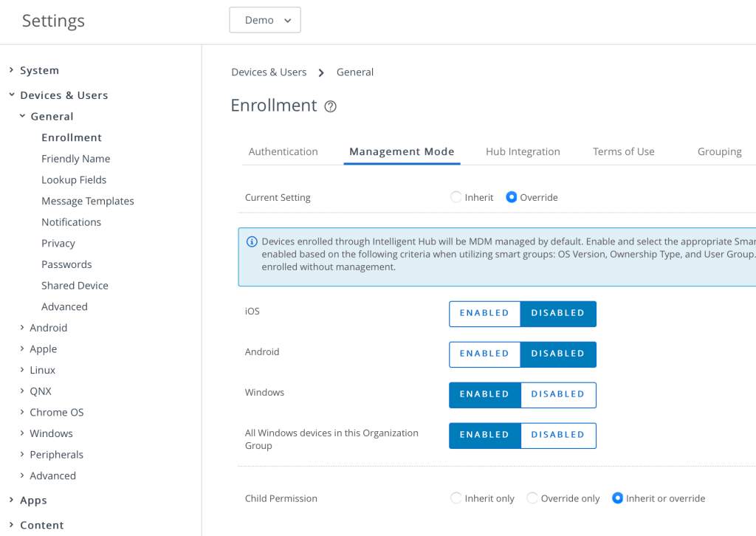The image size is (756, 536).
Task: Click the Enrollment help question mark icon
Action: coord(331,106)
